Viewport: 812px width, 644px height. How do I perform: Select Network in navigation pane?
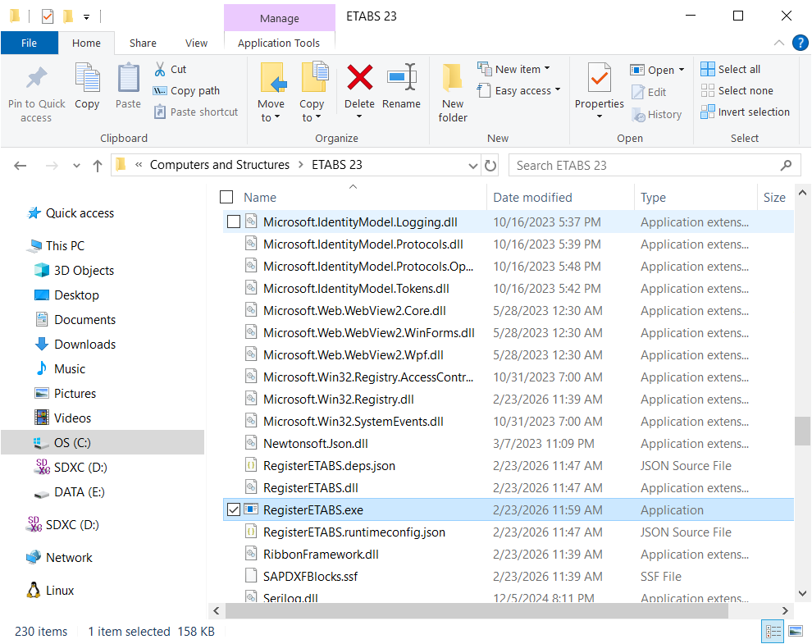pyautogui.click(x=69, y=558)
